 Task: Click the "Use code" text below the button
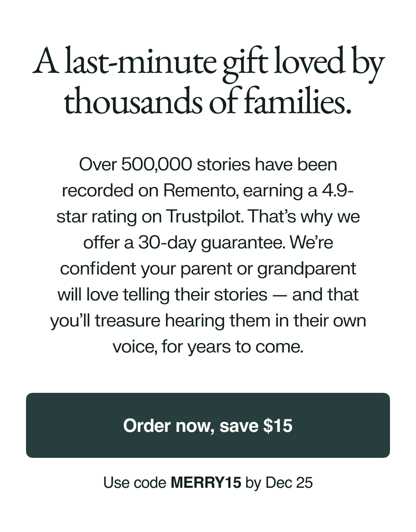point(135,483)
